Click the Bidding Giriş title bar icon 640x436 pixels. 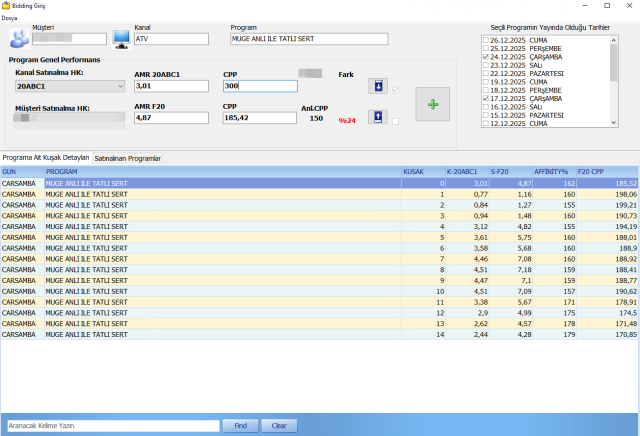[x=6, y=6]
